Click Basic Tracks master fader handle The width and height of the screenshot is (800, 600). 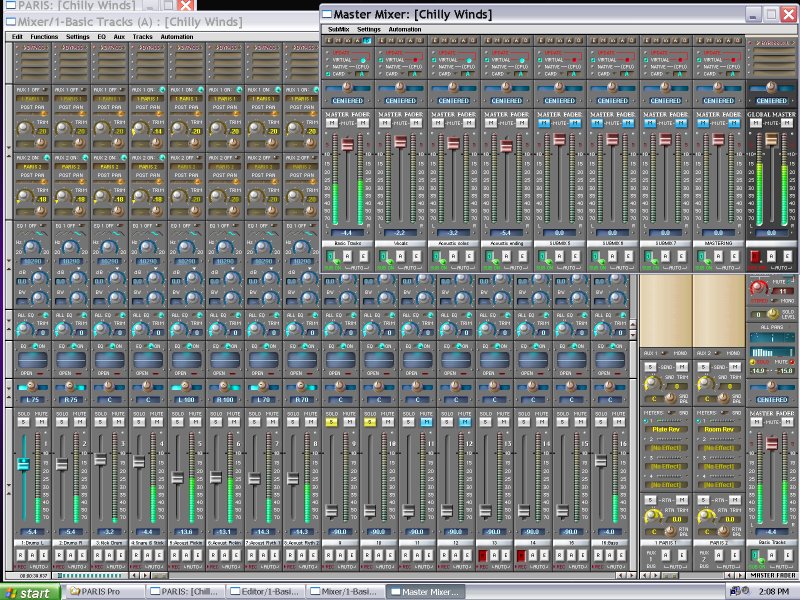[x=347, y=144]
